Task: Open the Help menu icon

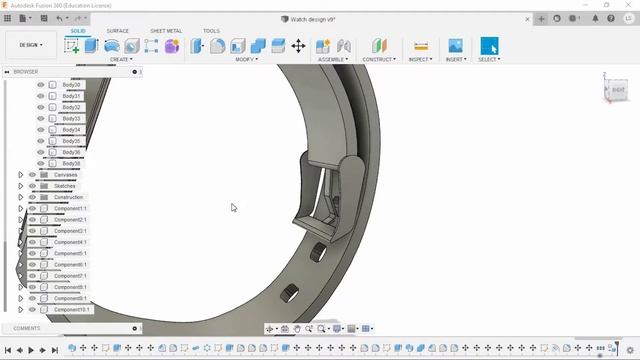Action: tap(611, 18)
